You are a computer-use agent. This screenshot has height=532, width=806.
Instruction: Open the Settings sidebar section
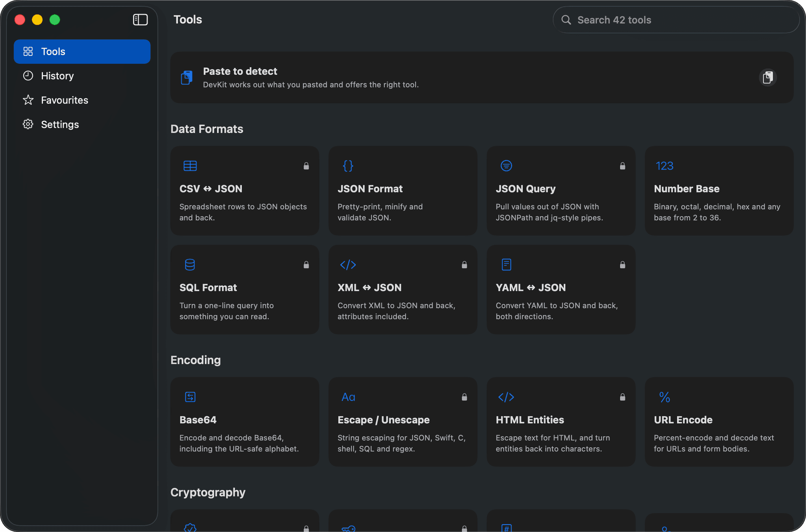tap(82, 124)
